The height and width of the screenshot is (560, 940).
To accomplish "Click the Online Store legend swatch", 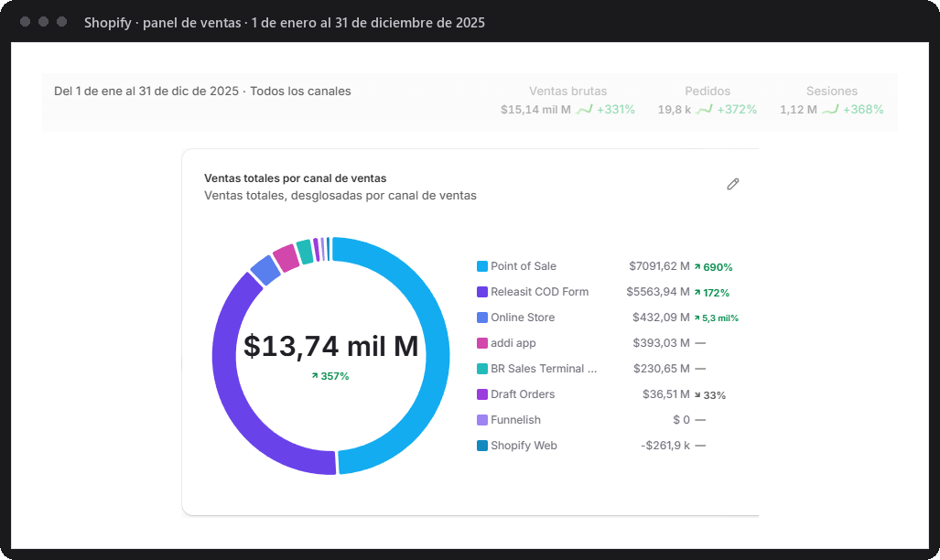I will pos(482,318).
